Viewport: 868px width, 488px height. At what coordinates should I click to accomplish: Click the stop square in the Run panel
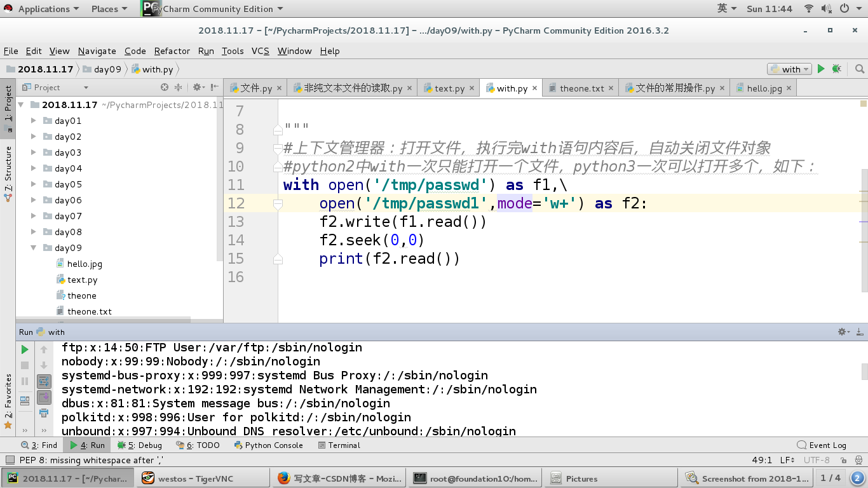[25, 365]
